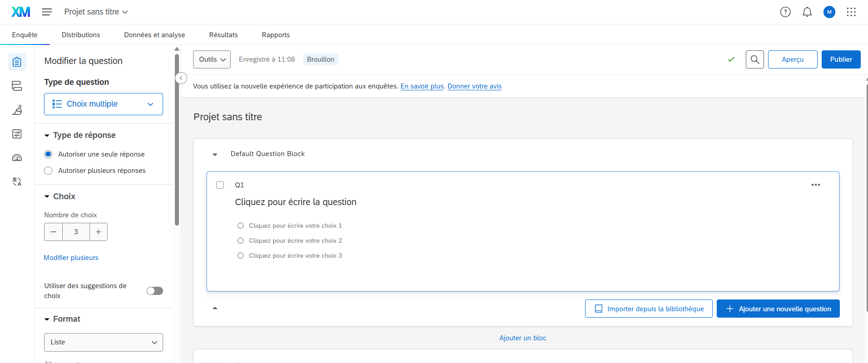Image resolution: width=868 pixels, height=363 pixels.
Task: Open the Outils dropdown
Action: click(x=212, y=59)
